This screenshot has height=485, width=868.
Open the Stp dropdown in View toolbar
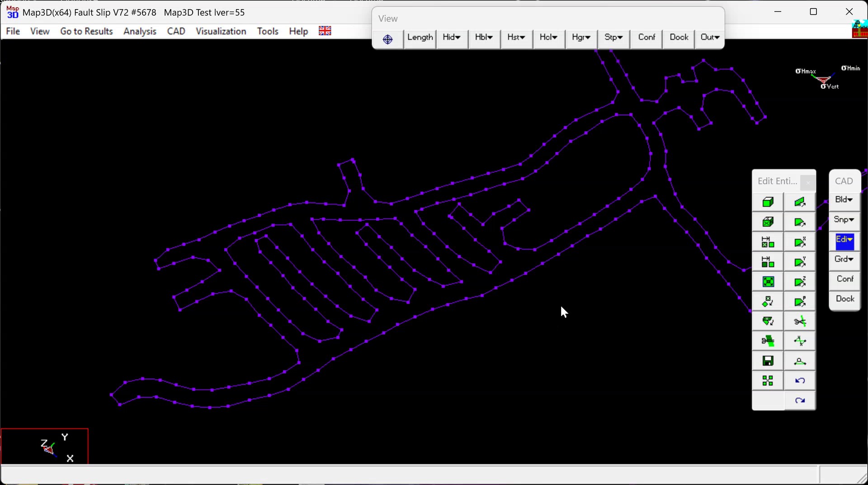(x=613, y=38)
